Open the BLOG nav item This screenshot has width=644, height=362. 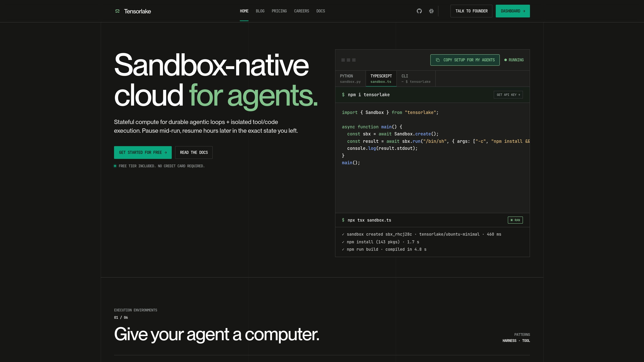coord(260,11)
